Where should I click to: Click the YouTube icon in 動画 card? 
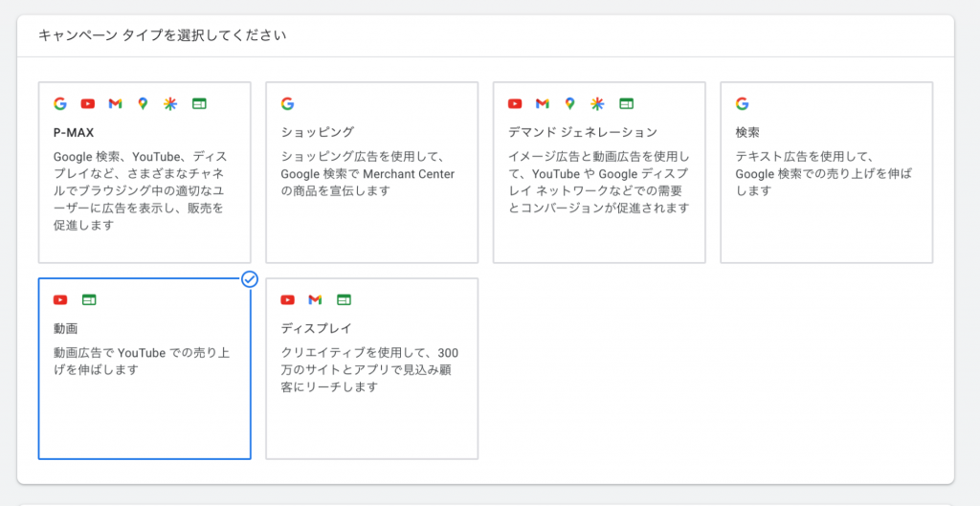(60, 299)
